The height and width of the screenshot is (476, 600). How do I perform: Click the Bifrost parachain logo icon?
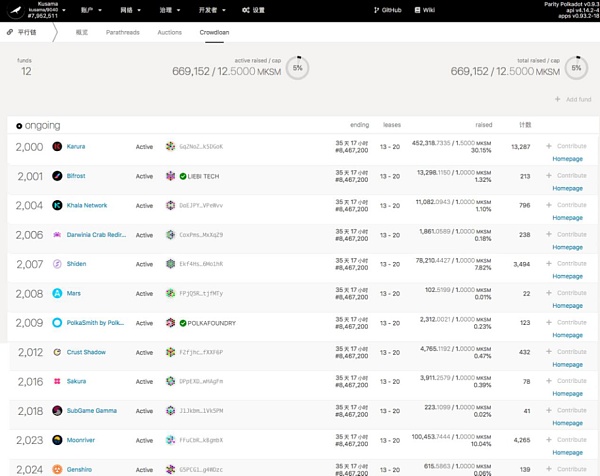click(x=57, y=176)
